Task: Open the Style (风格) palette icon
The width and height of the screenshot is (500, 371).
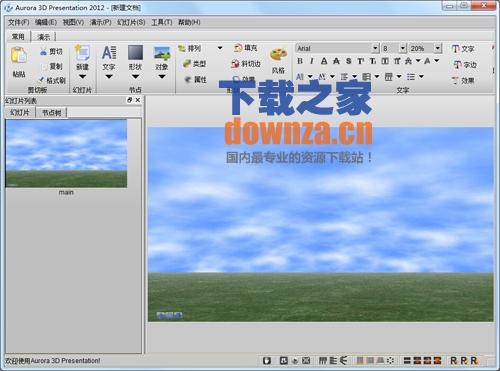Action: point(278,54)
